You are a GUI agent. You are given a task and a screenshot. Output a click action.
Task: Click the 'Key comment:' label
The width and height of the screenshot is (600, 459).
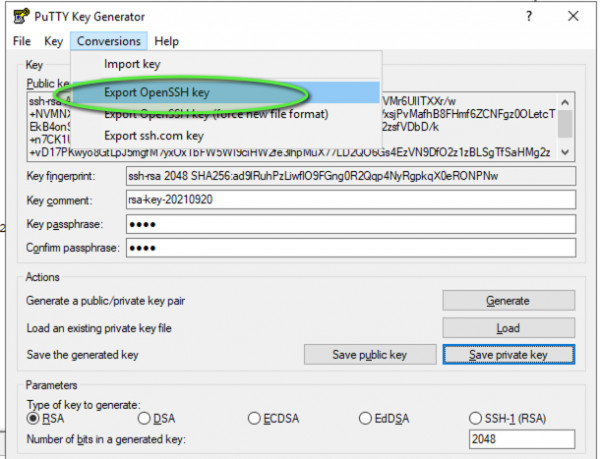(59, 200)
